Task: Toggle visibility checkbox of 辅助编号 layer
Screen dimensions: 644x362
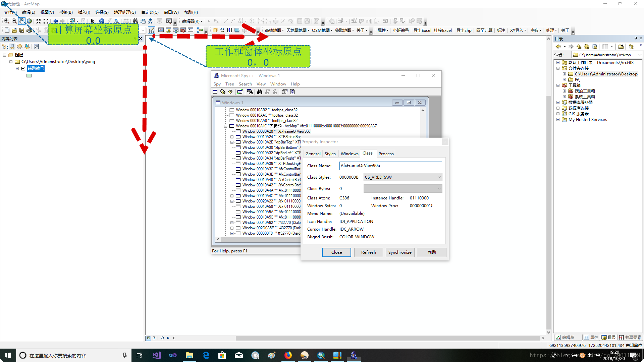Action: pyautogui.click(x=23, y=68)
